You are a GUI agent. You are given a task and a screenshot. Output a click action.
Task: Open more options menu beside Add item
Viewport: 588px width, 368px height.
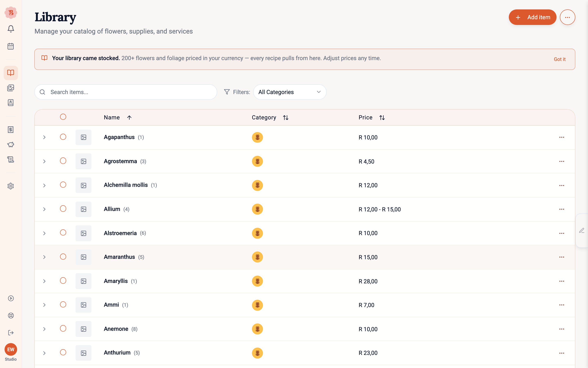coord(567,17)
